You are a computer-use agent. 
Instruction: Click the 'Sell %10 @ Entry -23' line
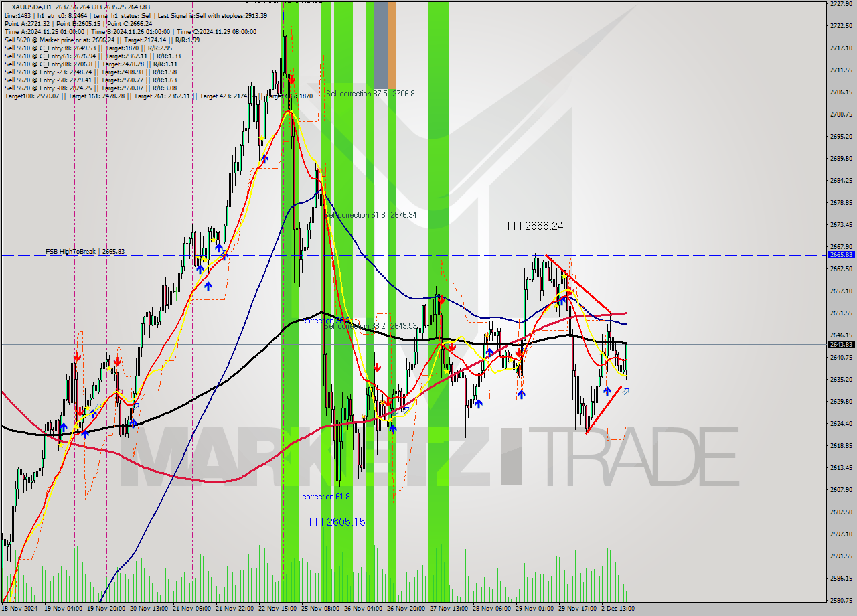pos(90,72)
